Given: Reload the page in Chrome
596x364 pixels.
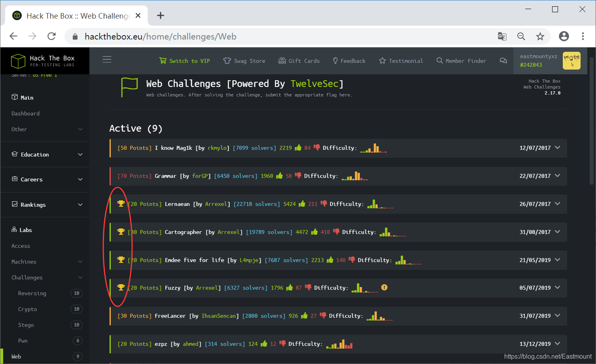Looking at the screenshot, I should pyautogui.click(x=51, y=36).
